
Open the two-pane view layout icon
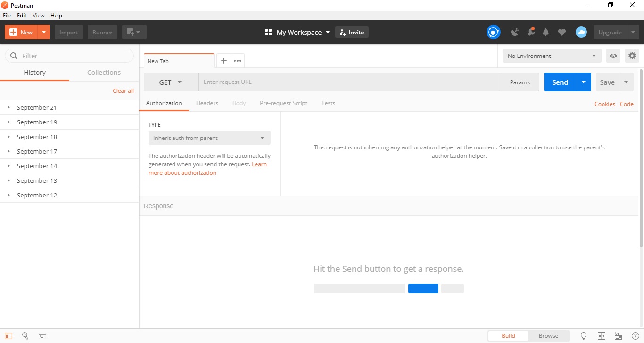[602, 335]
